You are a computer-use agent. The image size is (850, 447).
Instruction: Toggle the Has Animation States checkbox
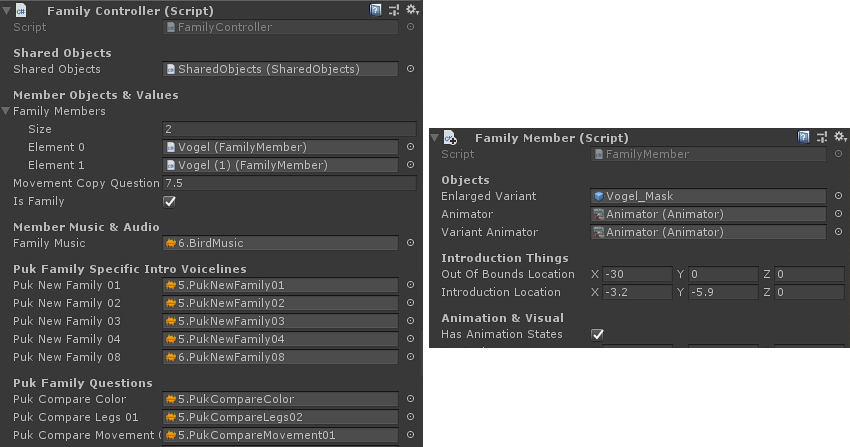coord(598,335)
